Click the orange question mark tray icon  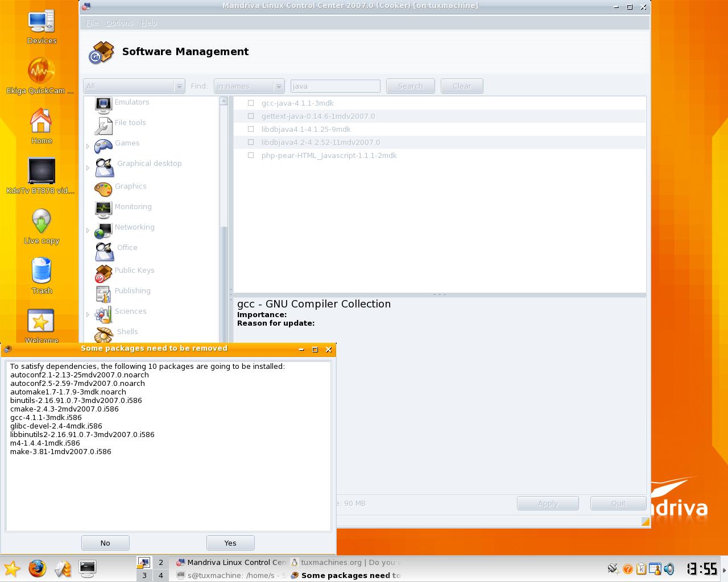tap(627, 568)
